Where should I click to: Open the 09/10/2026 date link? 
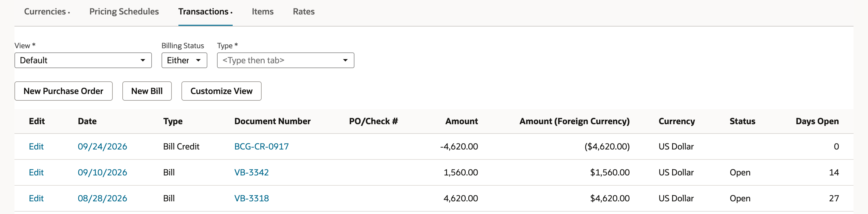tap(102, 172)
